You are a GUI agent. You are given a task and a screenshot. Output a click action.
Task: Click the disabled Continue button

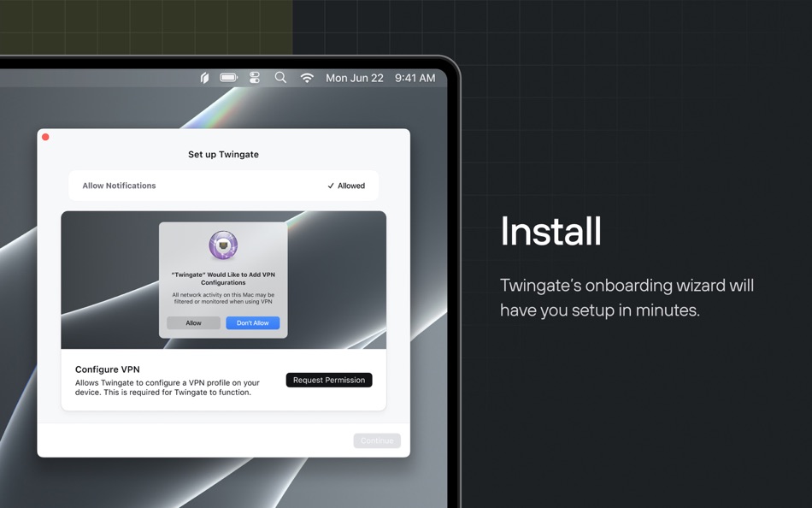point(377,440)
